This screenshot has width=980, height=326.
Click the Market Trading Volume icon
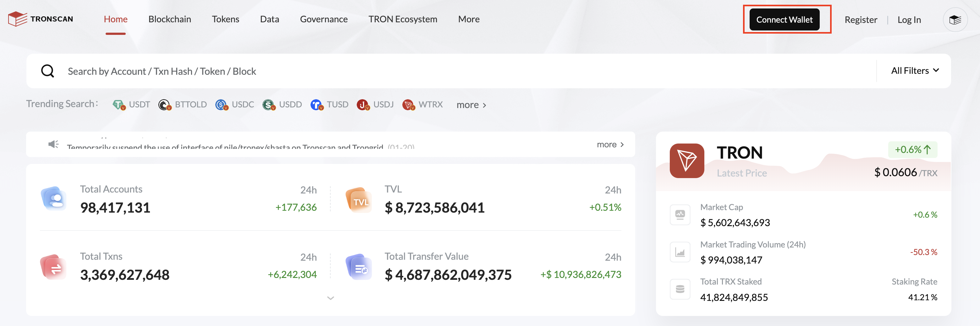click(680, 252)
